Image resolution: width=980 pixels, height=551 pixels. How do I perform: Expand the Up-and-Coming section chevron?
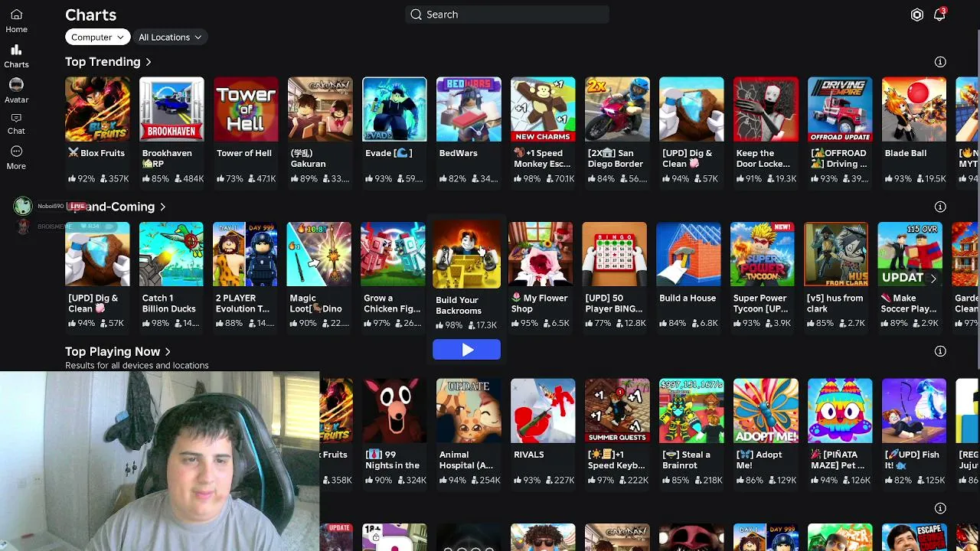coord(162,207)
